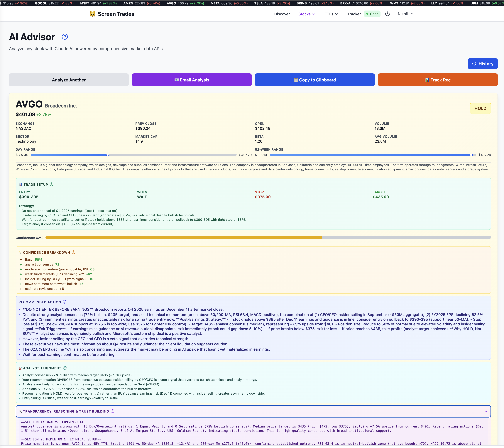This screenshot has width=504, height=448.
Task: Click the HOLD recommendation badge
Action: [480, 108]
